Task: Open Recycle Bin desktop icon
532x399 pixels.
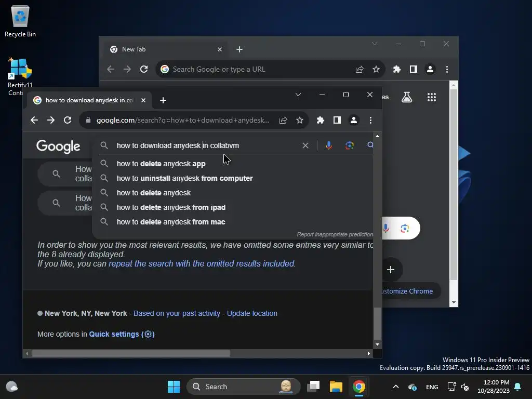Action: click(x=20, y=21)
